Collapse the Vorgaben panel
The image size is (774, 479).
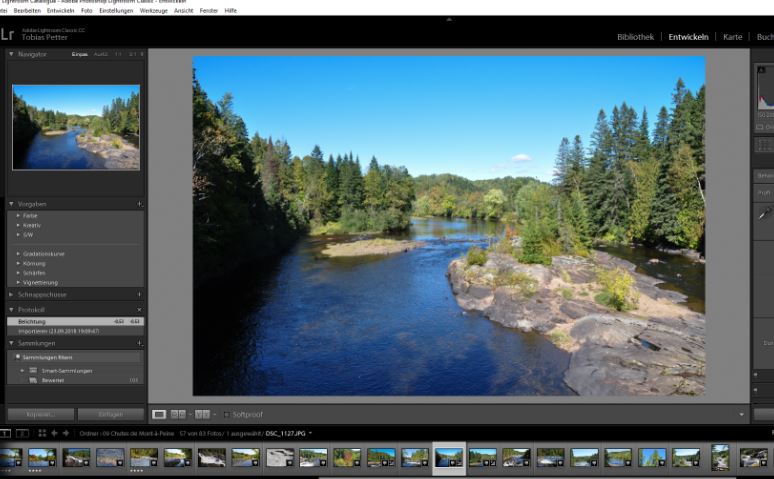point(11,204)
